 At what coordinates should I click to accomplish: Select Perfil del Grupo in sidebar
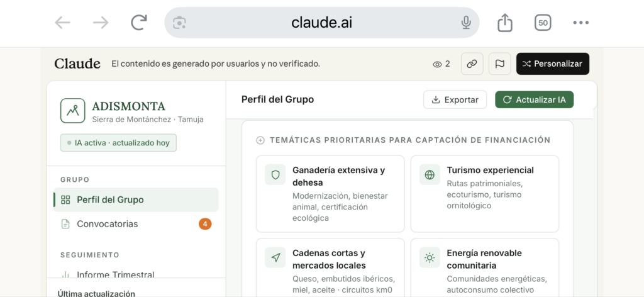pyautogui.click(x=110, y=199)
